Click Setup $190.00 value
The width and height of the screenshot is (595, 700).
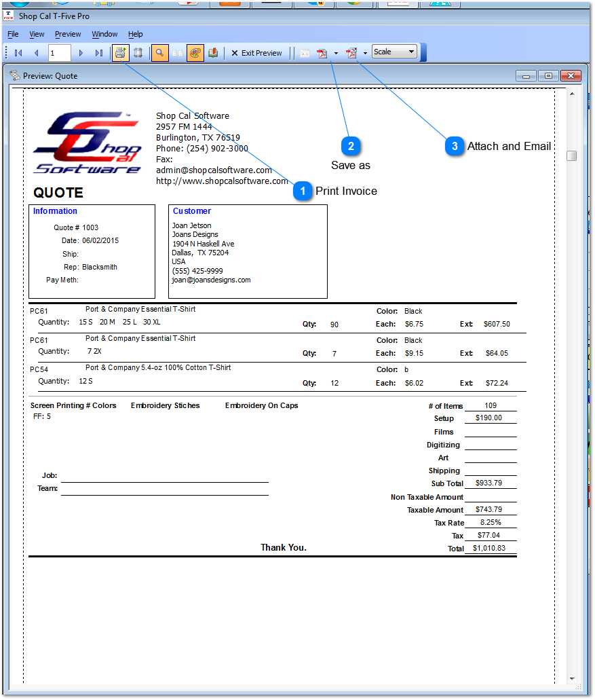[x=489, y=418]
